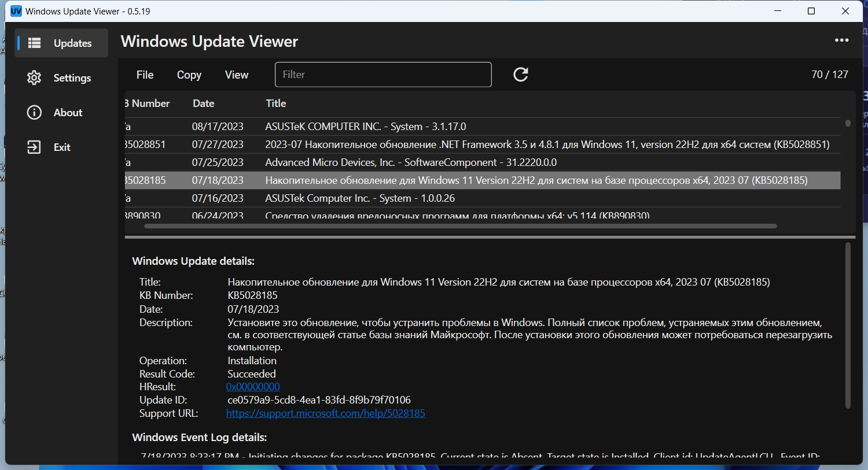The height and width of the screenshot is (470, 868).
Task: Open the View menu
Action: pyautogui.click(x=237, y=75)
